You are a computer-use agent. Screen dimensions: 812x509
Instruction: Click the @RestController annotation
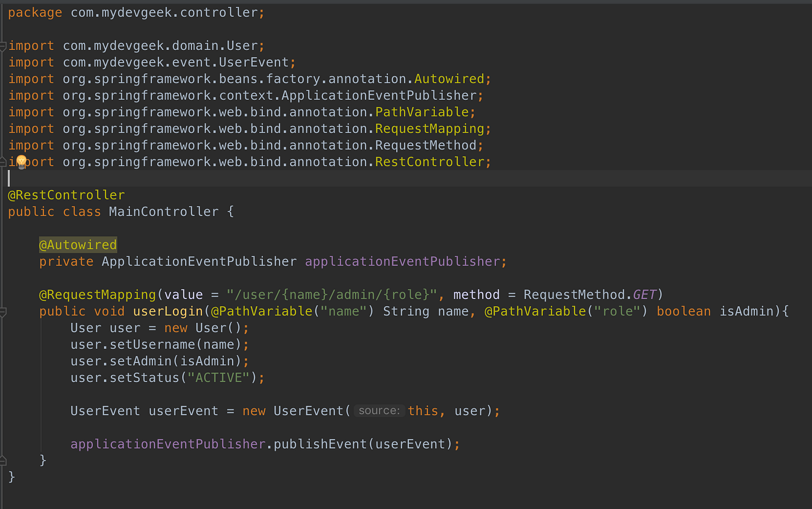pos(66,195)
